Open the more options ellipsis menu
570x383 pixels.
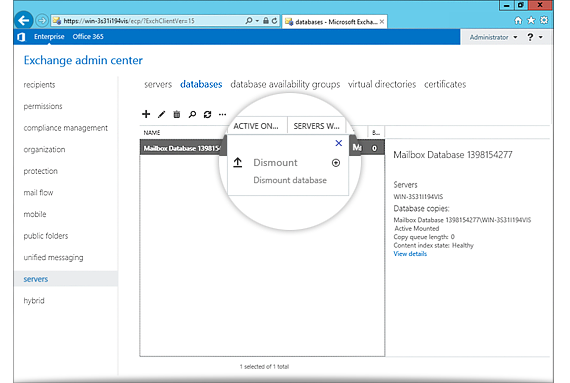click(x=222, y=114)
